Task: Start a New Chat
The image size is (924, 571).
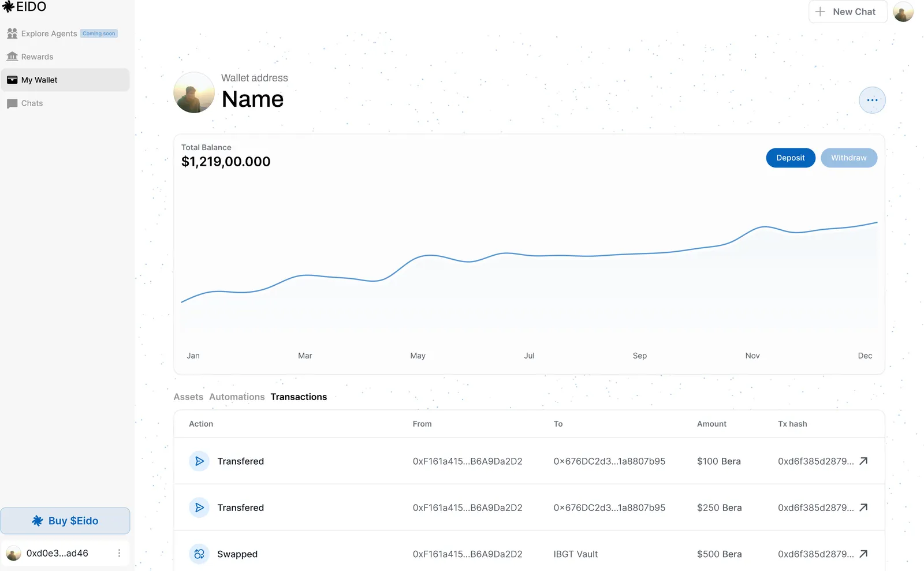Action: (848, 12)
